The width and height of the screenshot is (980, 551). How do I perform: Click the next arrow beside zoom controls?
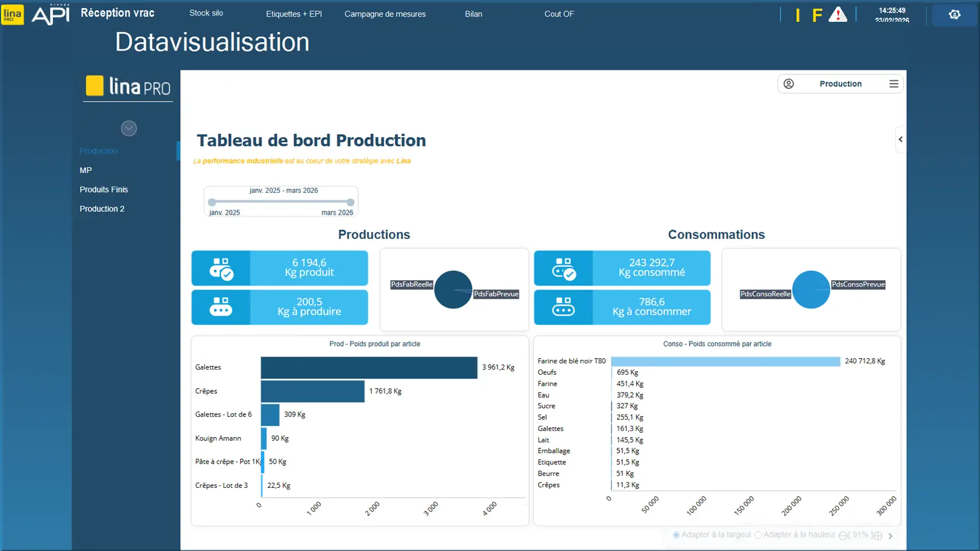click(890, 536)
